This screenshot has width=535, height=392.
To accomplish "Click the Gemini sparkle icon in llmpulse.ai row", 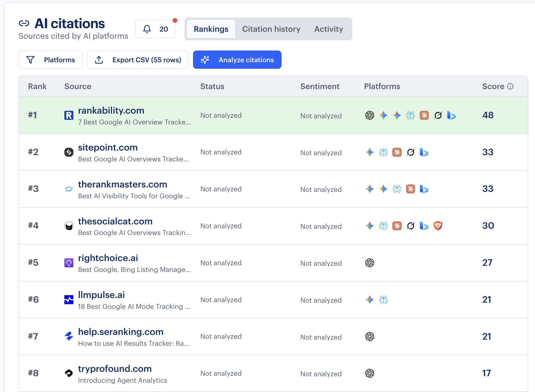I will coord(370,300).
